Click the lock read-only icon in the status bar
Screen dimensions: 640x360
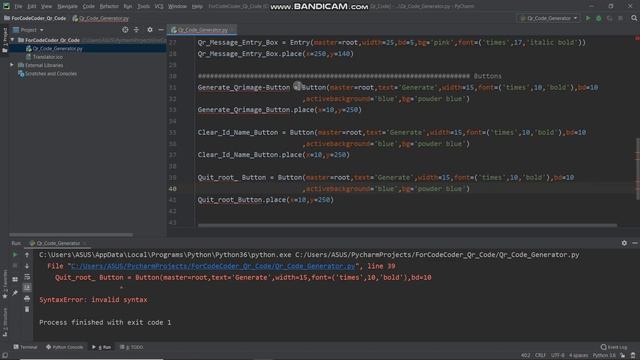tap(622, 356)
